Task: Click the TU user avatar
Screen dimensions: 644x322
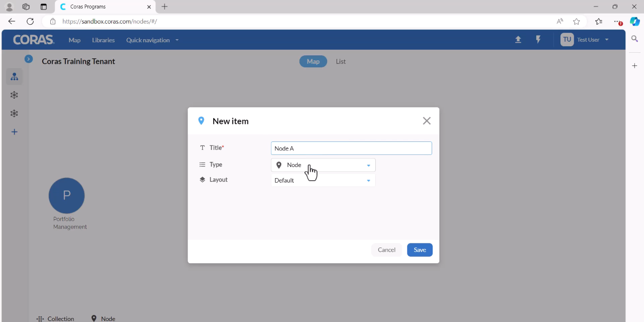Action: [x=567, y=40]
